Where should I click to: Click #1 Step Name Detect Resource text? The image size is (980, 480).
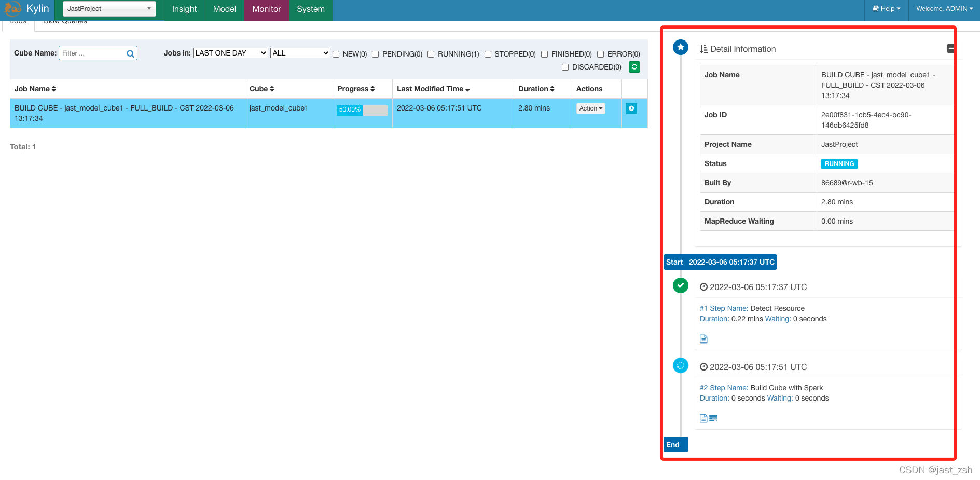point(752,308)
